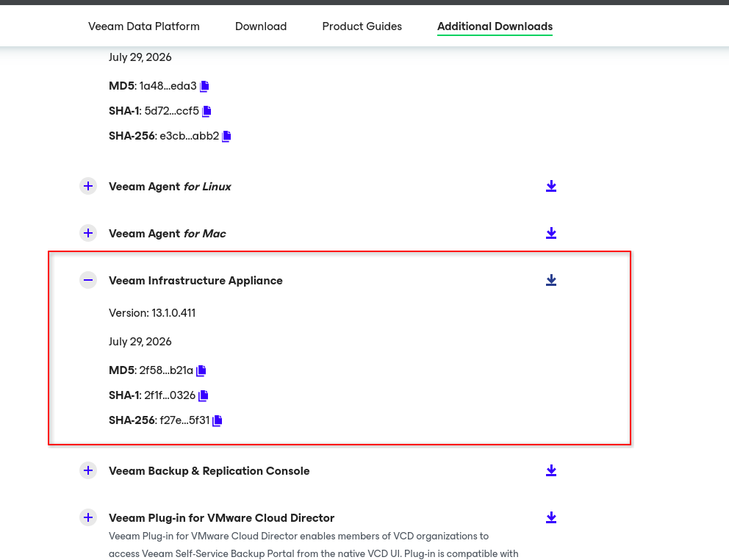Select the text Version: 13.1.0.411
This screenshot has height=560, width=729.
(152, 313)
